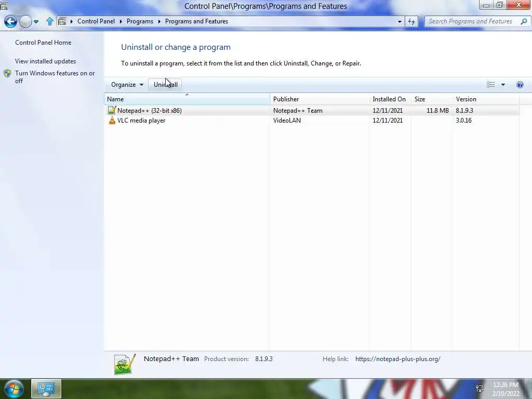Select the VLC media player row
This screenshot has width=532, height=399.
pyautogui.click(x=312, y=121)
